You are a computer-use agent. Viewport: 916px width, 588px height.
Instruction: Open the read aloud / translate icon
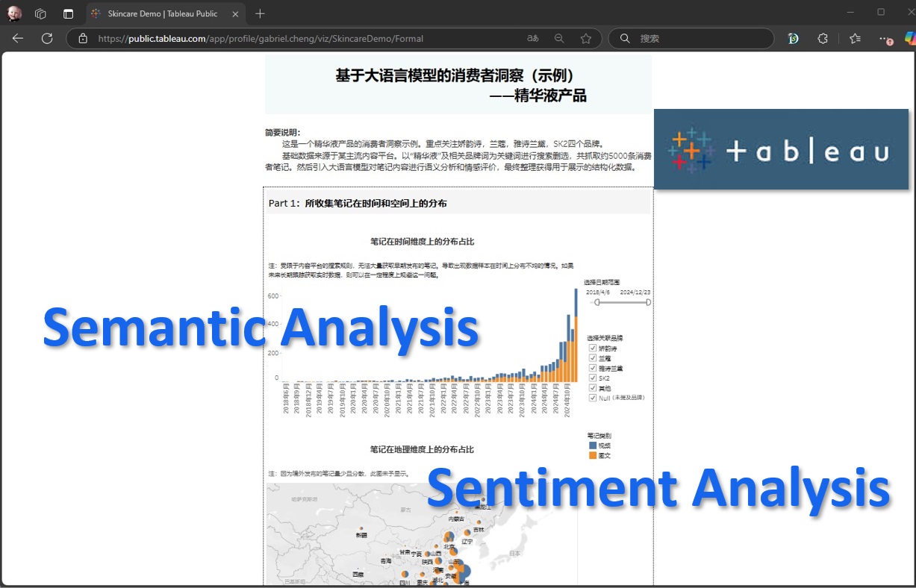pyautogui.click(x=532, y=38)
